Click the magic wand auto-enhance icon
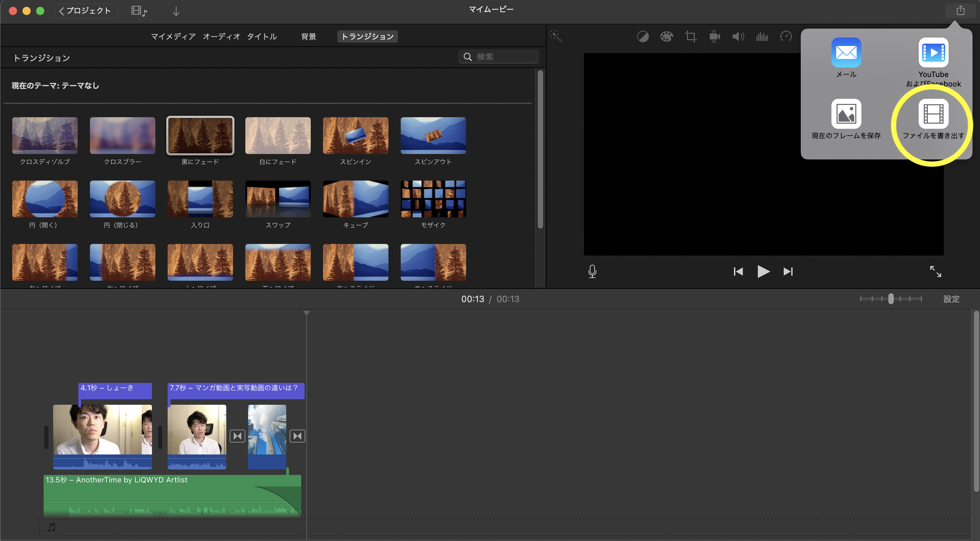This screenshot has height=541, width=980. coord(556,36)
